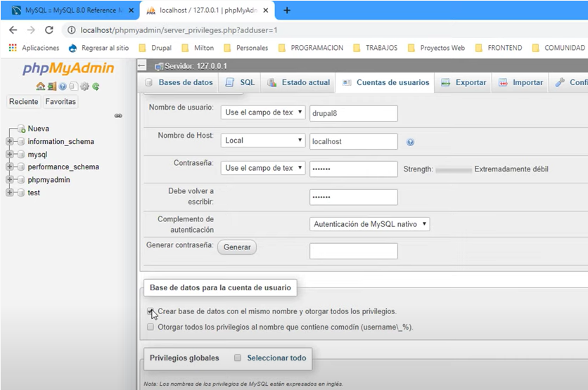Click the Regresar al sitio bookmark
The image size is (588, 390).
(99, 48)
